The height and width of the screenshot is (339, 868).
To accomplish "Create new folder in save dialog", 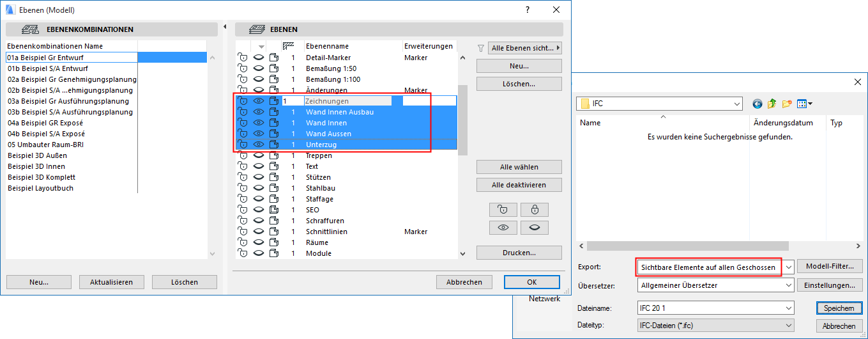I will coord(787,103).
